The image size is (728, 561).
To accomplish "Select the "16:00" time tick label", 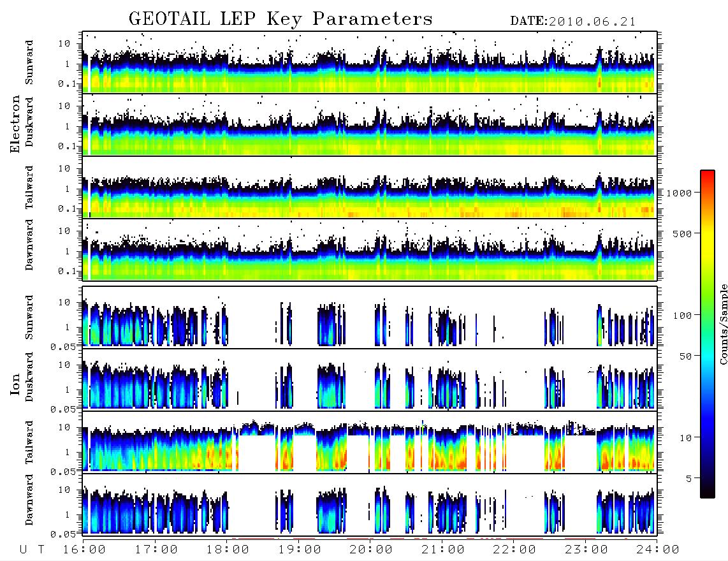I will click(84, 550).
